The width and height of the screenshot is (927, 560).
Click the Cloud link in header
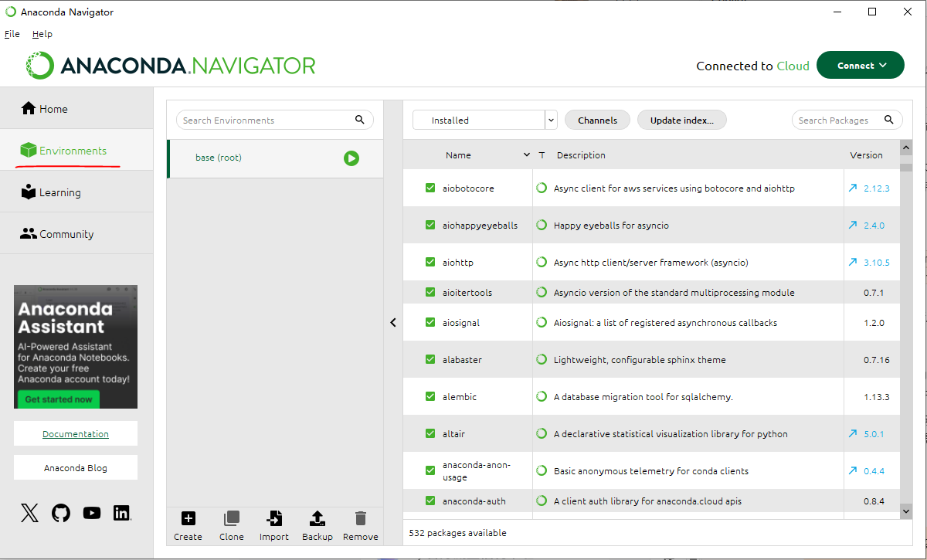click(x=793, y=66)
